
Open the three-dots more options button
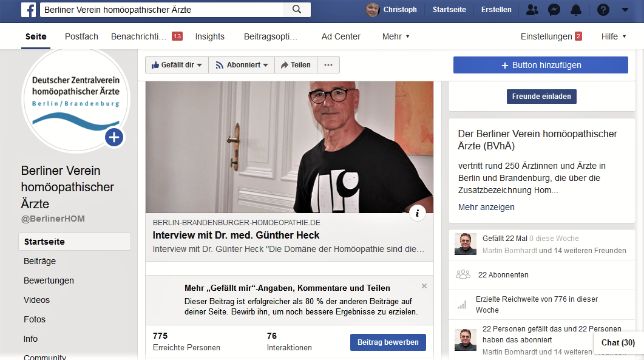328,65
